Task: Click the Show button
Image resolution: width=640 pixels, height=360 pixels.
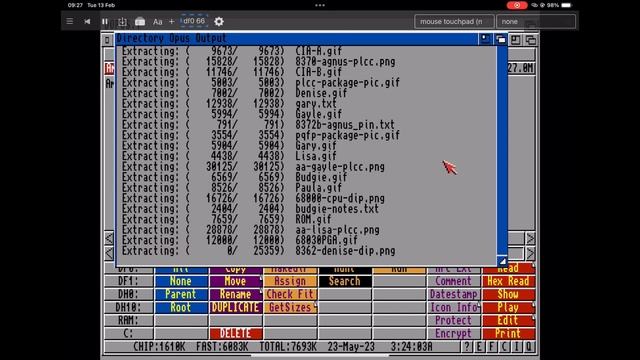Action: pyautogui.click(x=508, y=294)
